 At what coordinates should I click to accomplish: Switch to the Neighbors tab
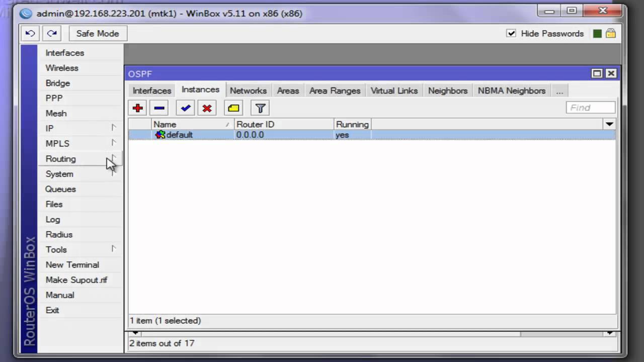[448, 91]
